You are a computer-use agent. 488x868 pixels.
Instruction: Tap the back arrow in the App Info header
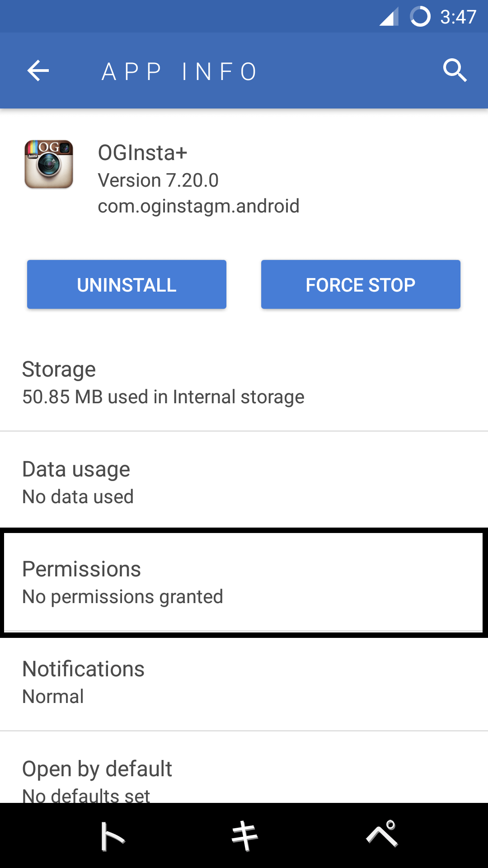click(38, 71)
